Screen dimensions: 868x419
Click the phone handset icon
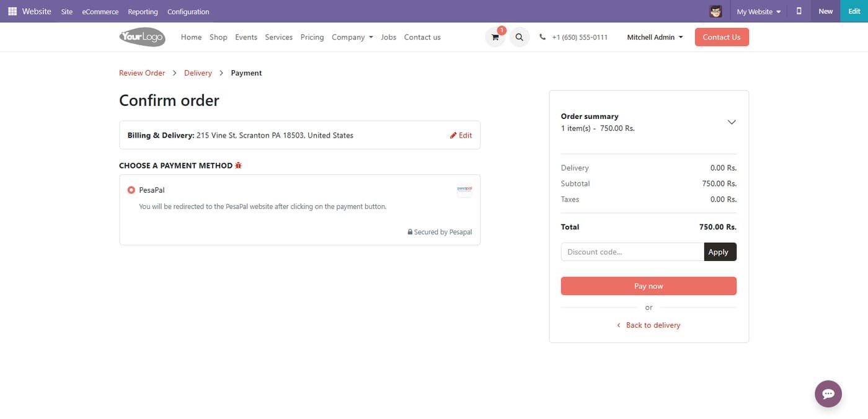tap(542, 37)
